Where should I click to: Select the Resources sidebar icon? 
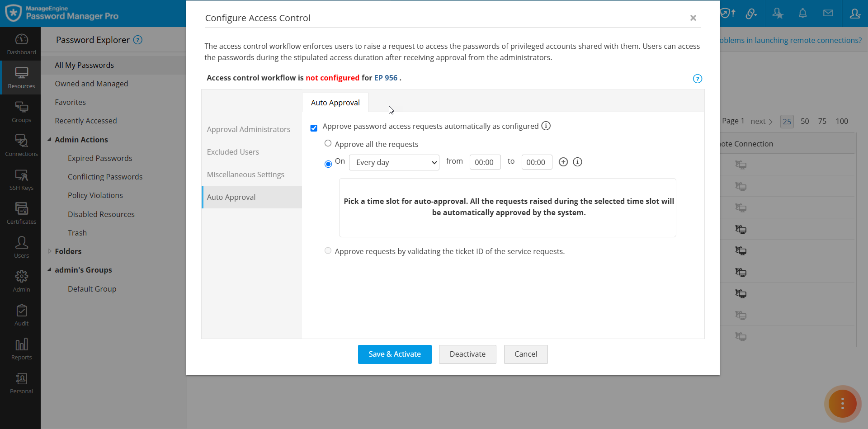tap(21, 77)
